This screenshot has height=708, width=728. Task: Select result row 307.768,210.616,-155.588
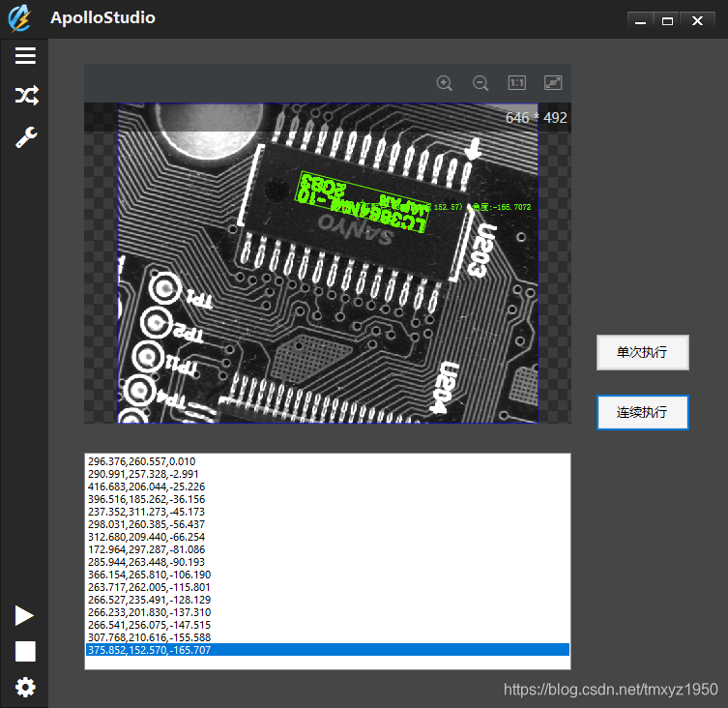(328, 637)
